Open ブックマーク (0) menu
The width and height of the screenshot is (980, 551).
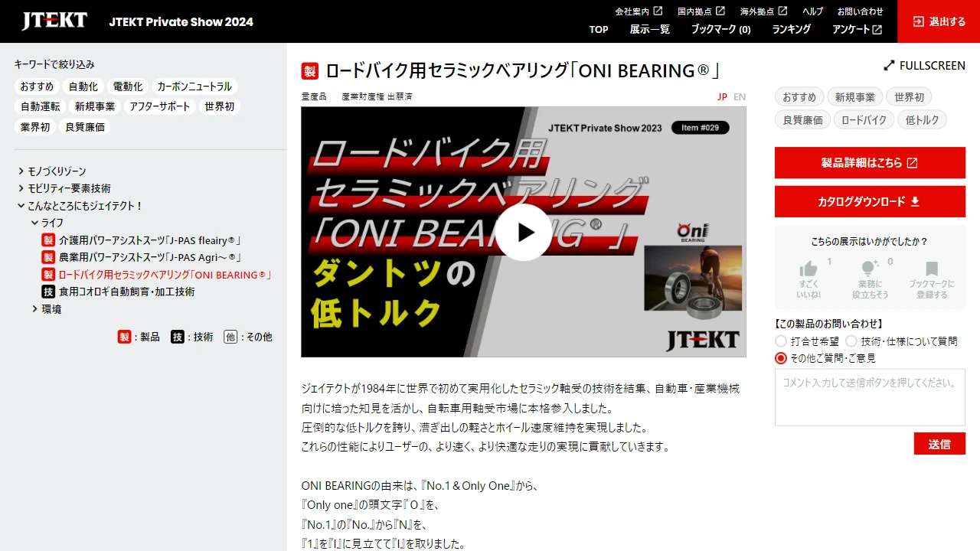click(721, 30)
